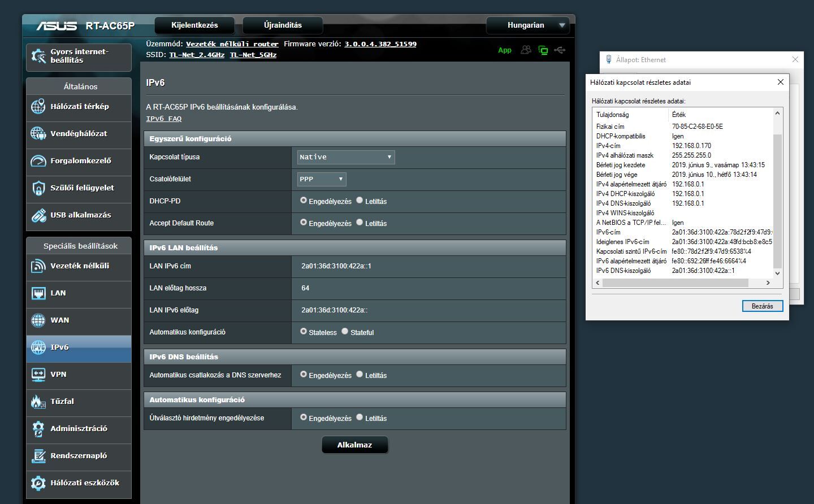
Task: Open the Rendszernapló menu entry
Action: point(79,455)
